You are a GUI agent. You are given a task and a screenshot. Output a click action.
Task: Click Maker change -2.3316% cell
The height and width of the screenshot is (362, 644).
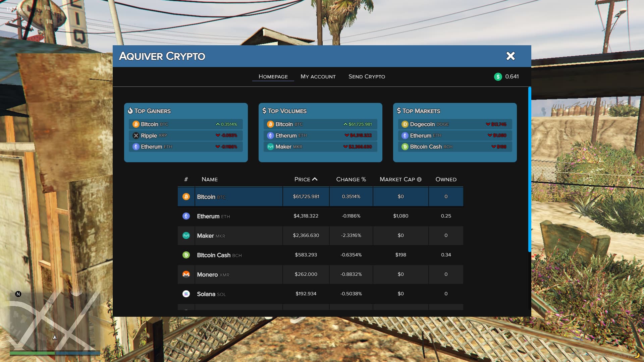[x=351, y=235]
